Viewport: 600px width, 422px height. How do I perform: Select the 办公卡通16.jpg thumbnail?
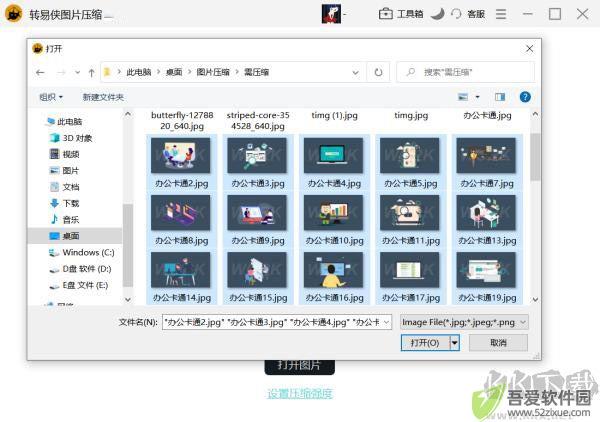click(x=333, y=270)
